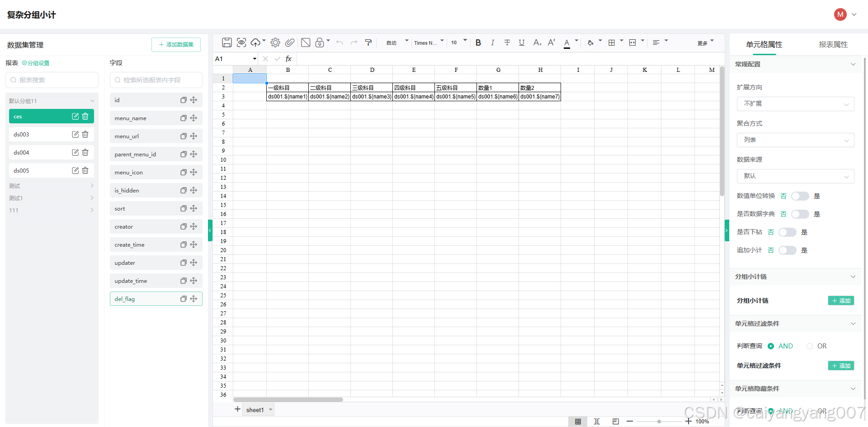Switch to the 报表属性 tab
The height and width of the screenshot is (427, 868).
[x=833, y=44]
